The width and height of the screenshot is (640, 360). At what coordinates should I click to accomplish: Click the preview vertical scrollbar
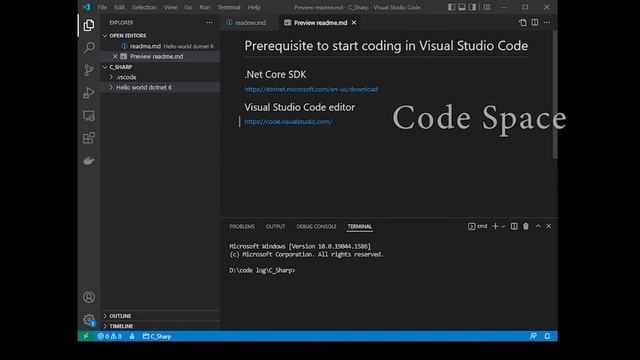click(555, 94)
